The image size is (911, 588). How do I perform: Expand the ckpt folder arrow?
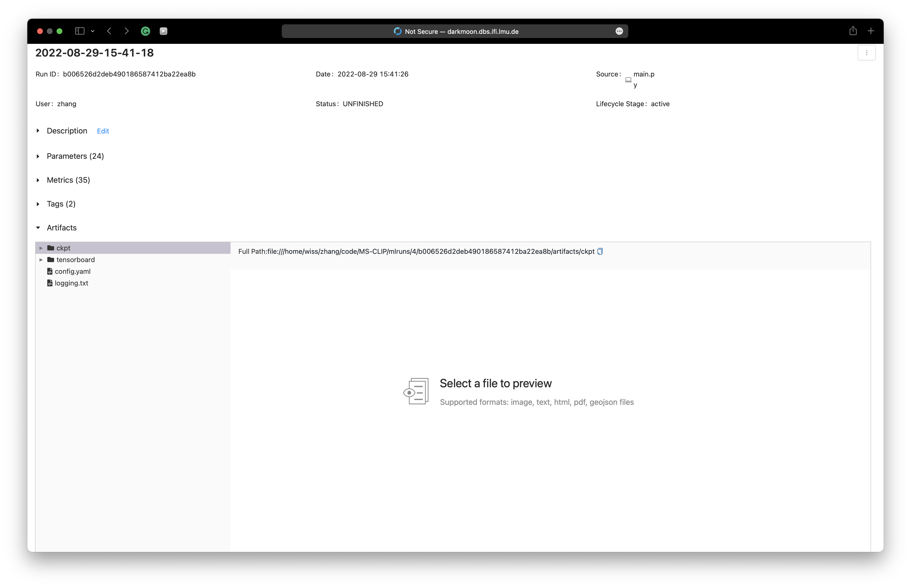(x=41, y=248)
